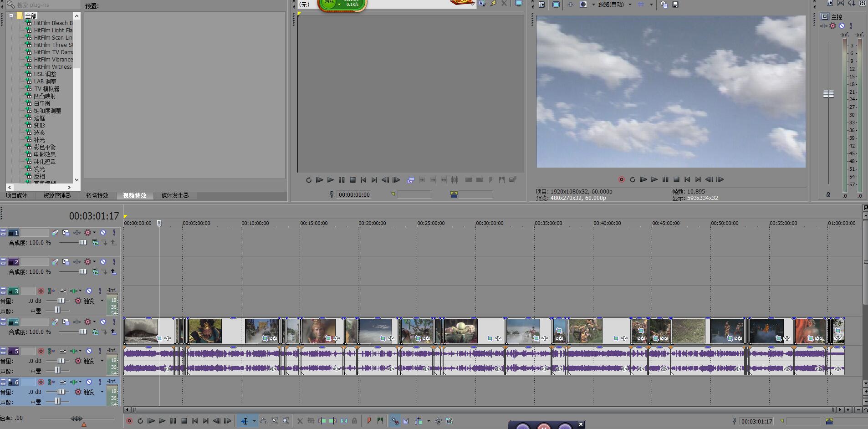Select the 彩色平衡 effect in the list
This screenshot has height=429, width=868.
[x=45, y=147]
